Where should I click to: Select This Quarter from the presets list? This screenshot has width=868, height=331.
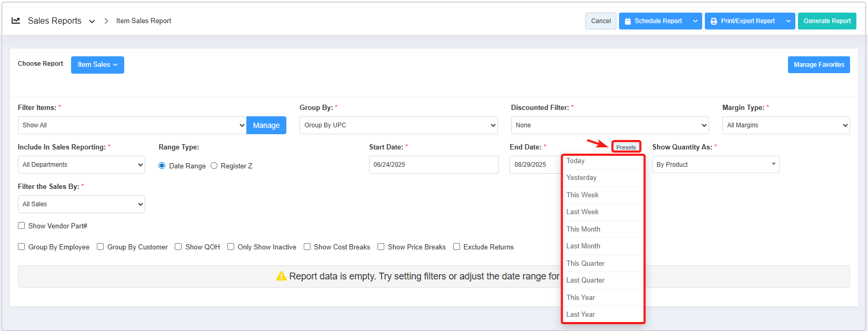(x=585, y=263)
